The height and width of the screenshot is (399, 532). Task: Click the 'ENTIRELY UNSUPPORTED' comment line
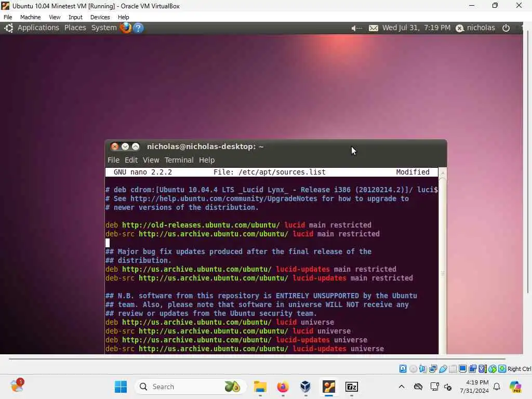coord(261,296)
